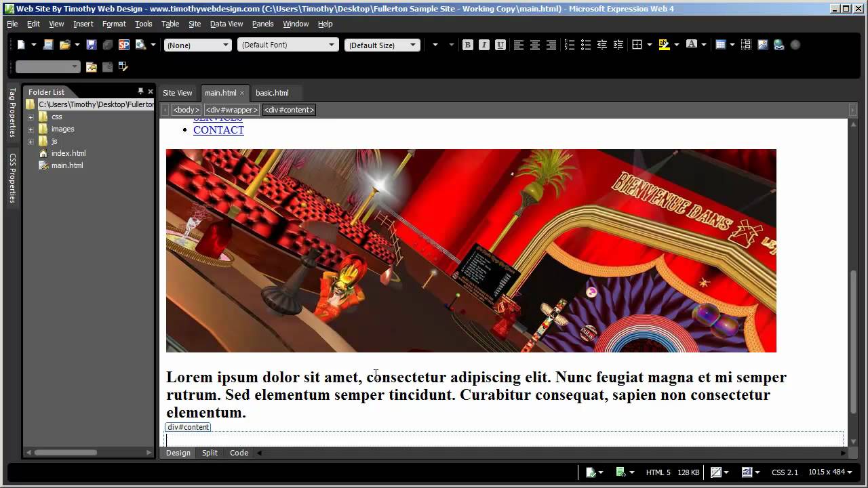Open the Format menu
This screenshot has height=488, width=868.
coord(114,24)
